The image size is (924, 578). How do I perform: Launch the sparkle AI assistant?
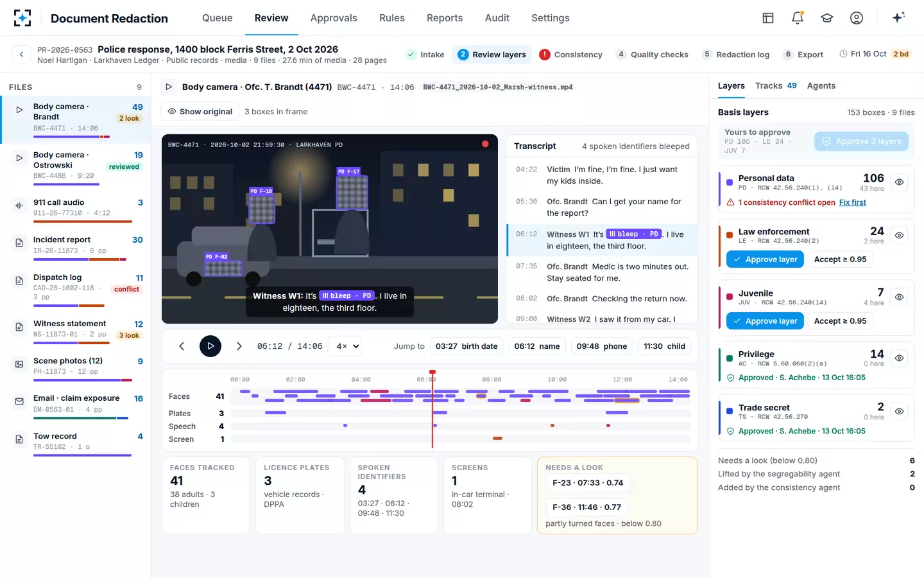(898, 17)
